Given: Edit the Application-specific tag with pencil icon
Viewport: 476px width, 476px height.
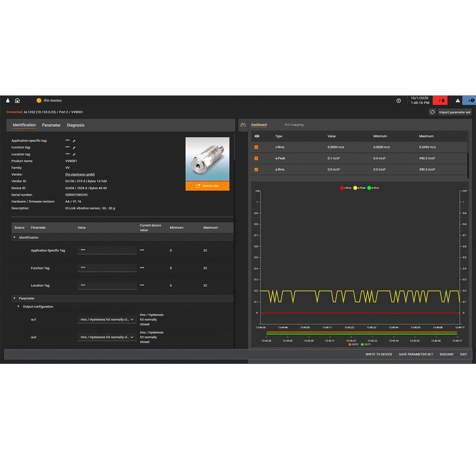Looking at the screenshot, I should click(74, 141).
